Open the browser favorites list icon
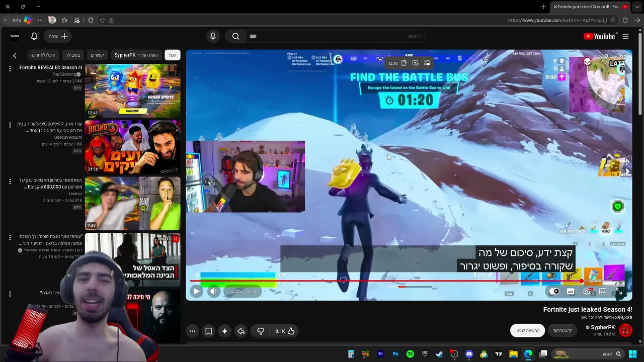Image resolution: width=644 pixels, height=362 pixels. click(x=64, y=20)
